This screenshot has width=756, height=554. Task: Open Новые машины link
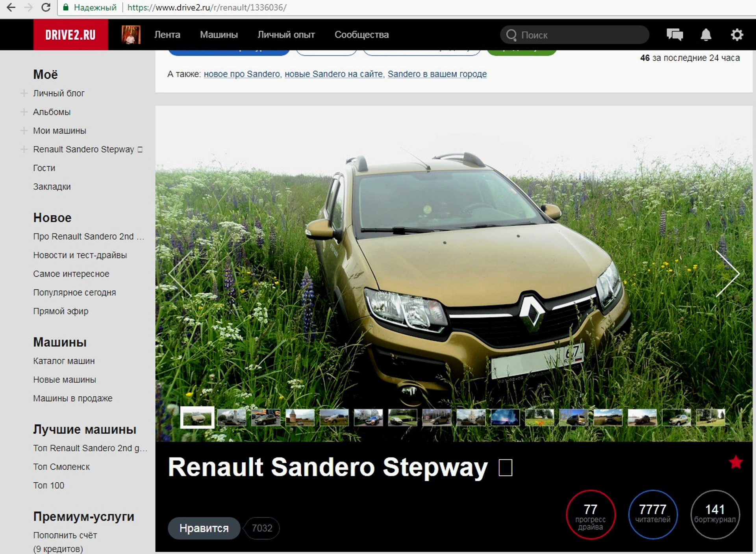click(x=65, y=380)
